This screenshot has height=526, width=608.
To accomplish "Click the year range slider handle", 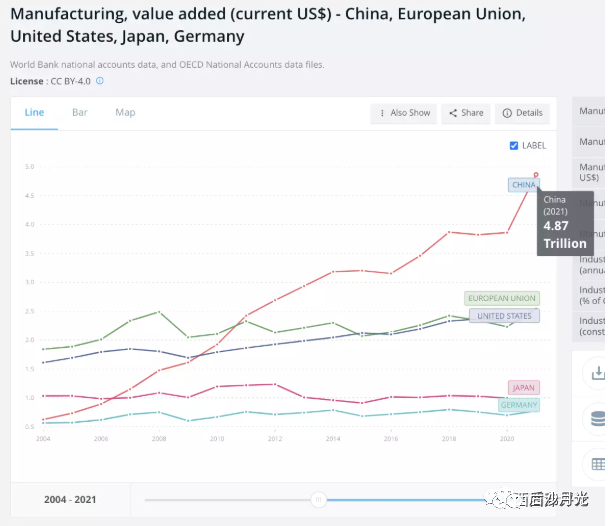I will (x=318, y=499).
